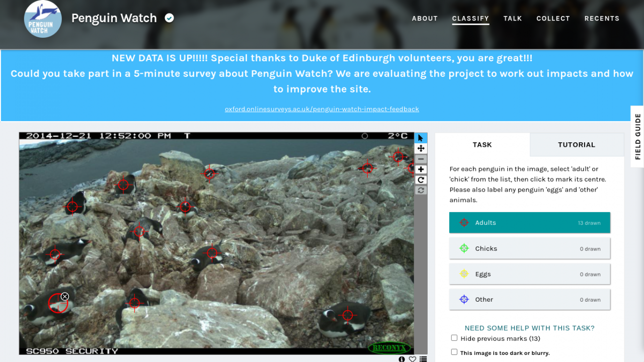Favorite this image with the heart icon
The image size is (644, 362).
pyautogui.click(x=413, y=359)
